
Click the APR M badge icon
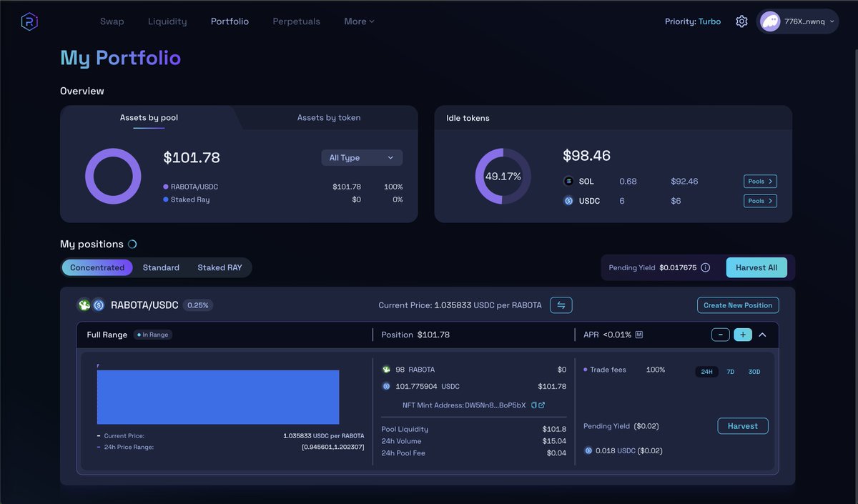coord(639,335)
